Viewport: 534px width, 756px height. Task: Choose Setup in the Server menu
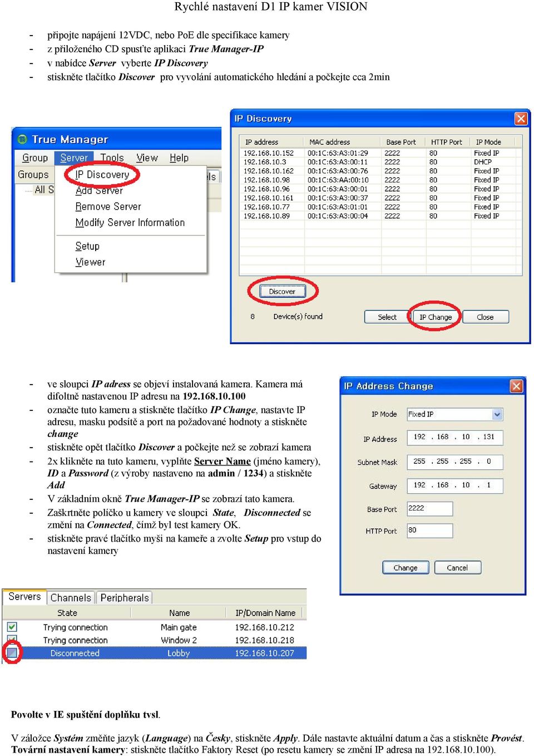click(x=87, y=246)
